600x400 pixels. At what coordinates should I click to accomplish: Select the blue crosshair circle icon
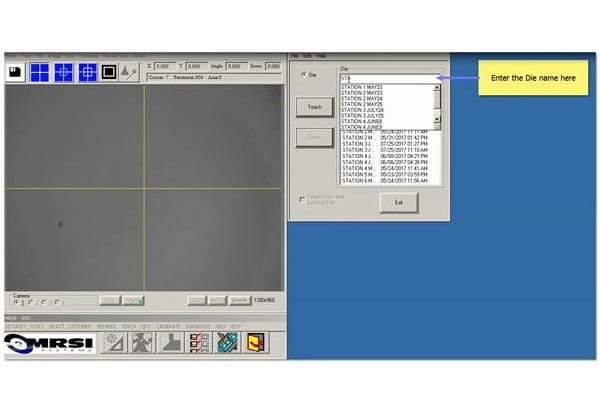click(x=64, y=72)
